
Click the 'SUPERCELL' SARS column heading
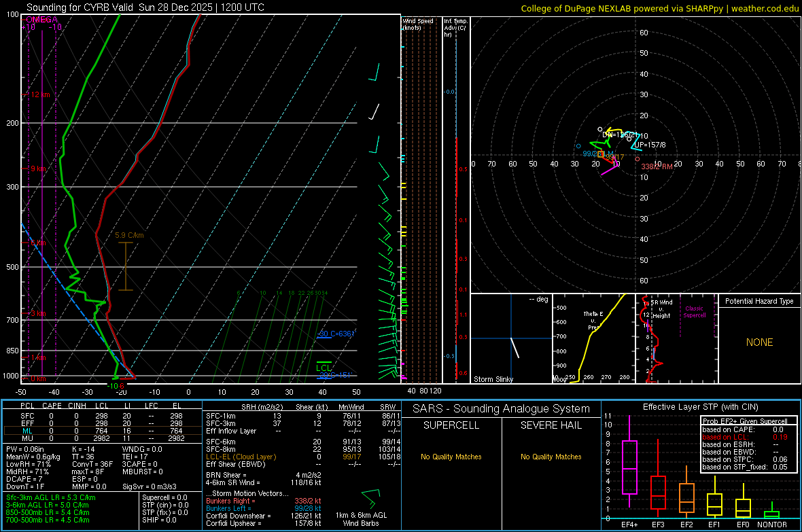point(451,425)
